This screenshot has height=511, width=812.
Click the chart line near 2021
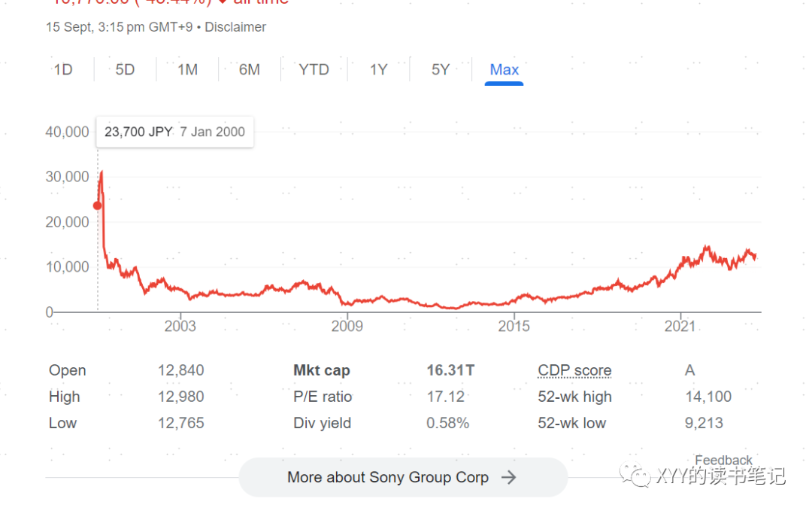pos(681,263)
